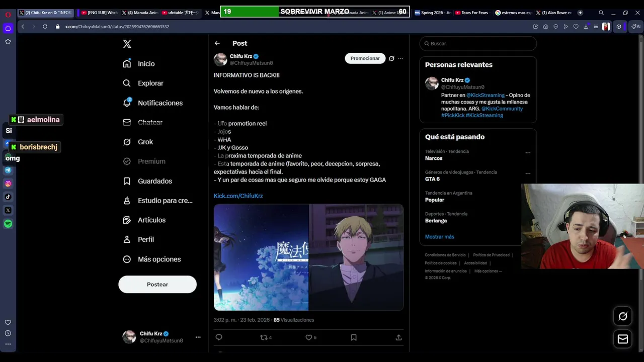Go back with the Post arrow
644x362 pixels.
(217, 43)
